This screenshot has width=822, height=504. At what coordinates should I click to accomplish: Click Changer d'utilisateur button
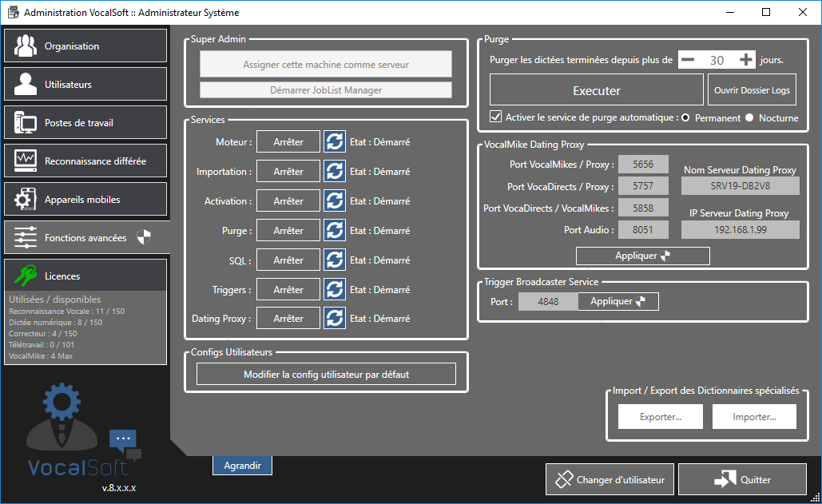610,479
